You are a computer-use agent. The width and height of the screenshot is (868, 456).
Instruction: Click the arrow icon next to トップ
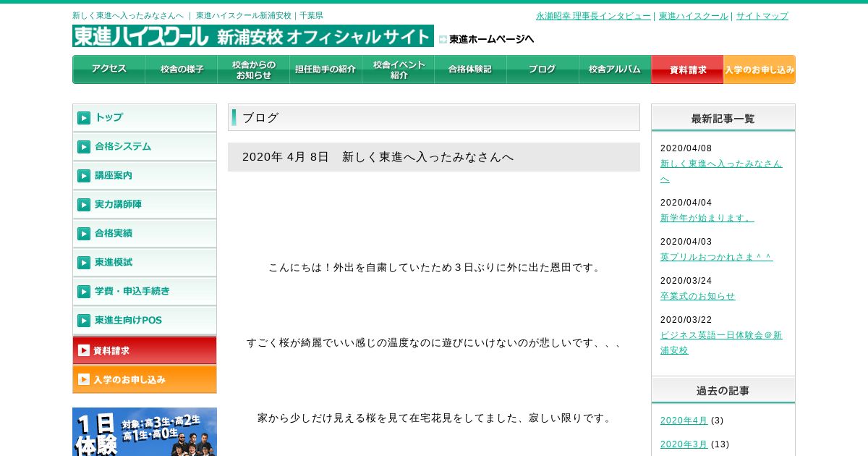tap(84, 117)
